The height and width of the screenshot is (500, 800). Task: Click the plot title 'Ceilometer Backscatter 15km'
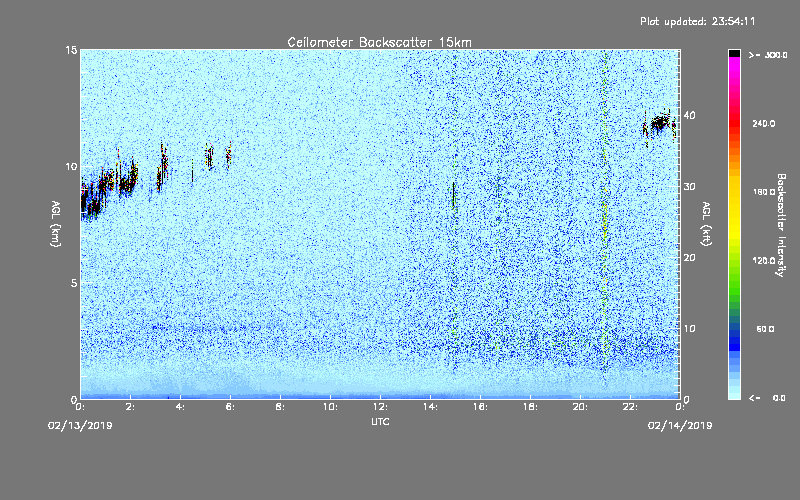(379, 42)
